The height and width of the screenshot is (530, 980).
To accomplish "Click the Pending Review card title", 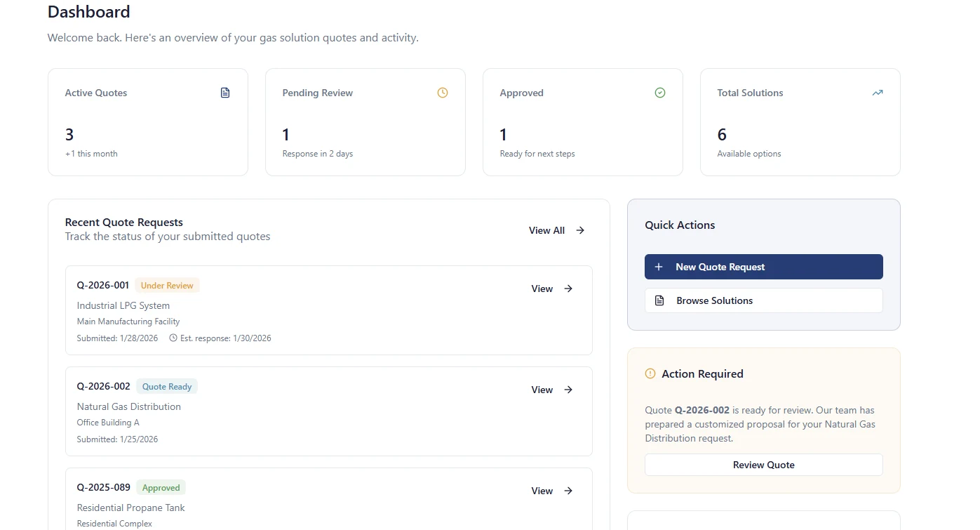I will (x=318, y=93).
